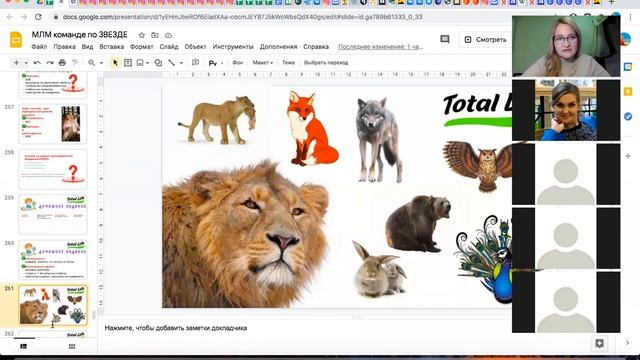The height and width of the screenshot is (360, 640).
Task: Expand insert image dropdown arrow
Action: [147, 63]
